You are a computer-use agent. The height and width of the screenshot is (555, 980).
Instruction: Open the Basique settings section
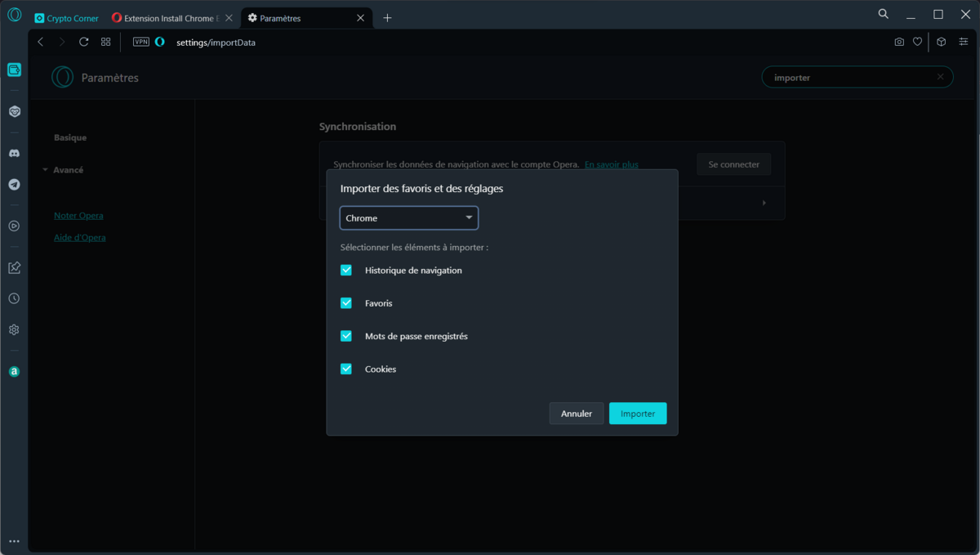(x=70, y=137)
